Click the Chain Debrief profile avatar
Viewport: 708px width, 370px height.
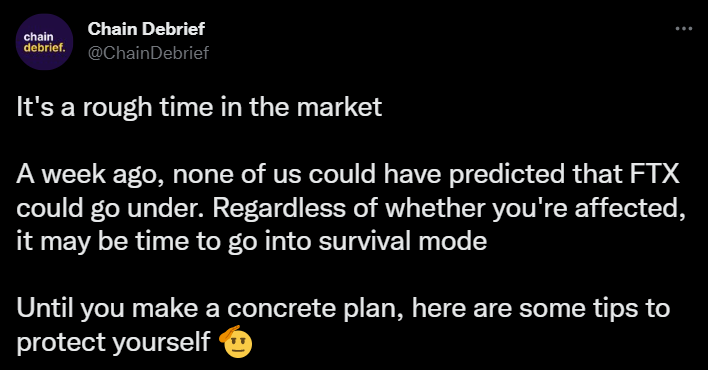pos(44,42)
